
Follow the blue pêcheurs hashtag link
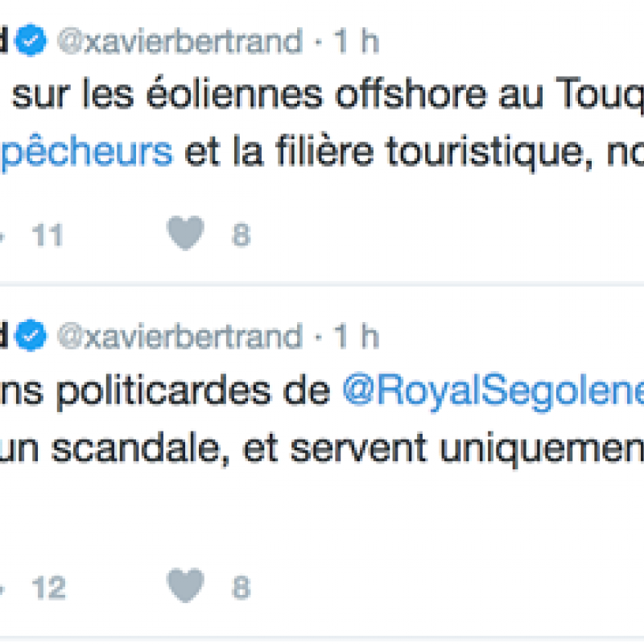(86, 152)
